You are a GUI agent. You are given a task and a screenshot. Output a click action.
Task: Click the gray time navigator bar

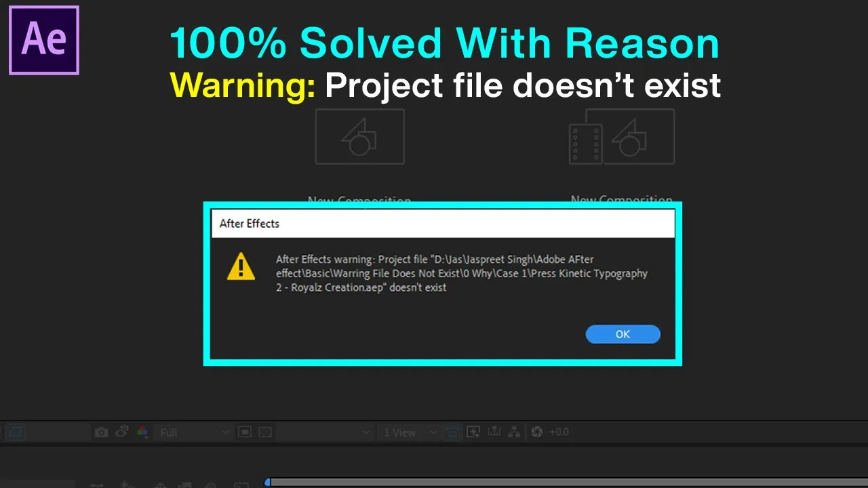click(x=568, y=482)
